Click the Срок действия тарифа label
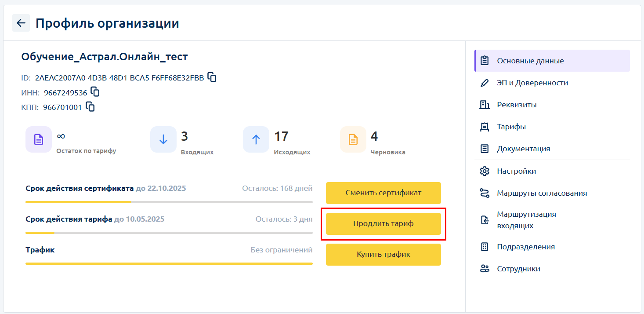Screen dimensions: 644x314 click(69, 219)
